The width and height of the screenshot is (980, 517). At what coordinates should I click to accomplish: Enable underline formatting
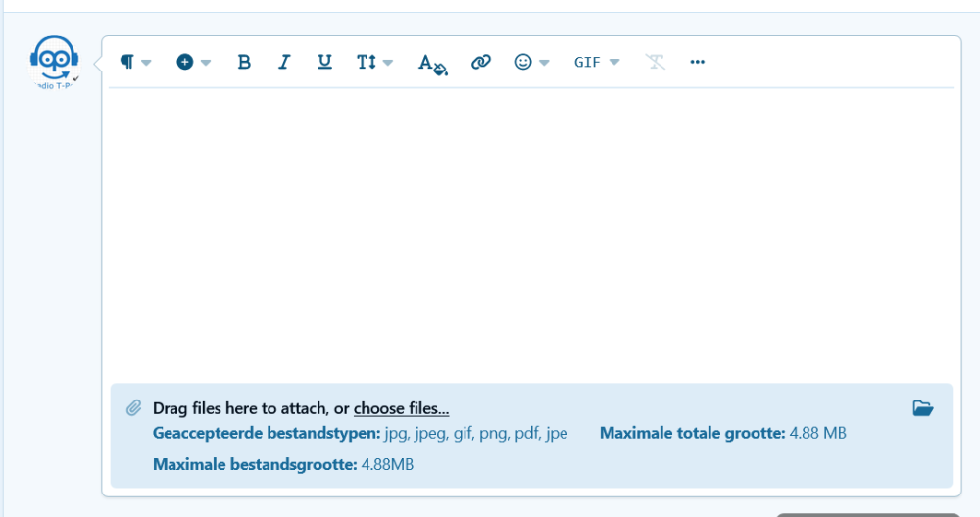point(324,62)
